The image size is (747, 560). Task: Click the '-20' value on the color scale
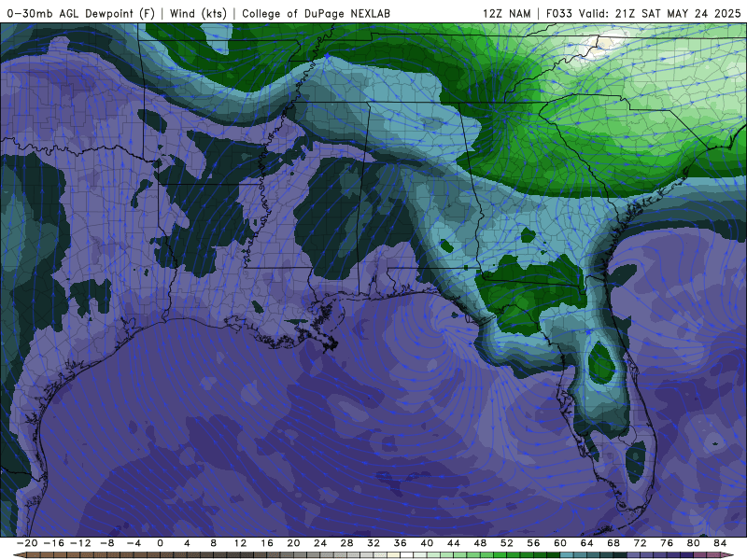(27, 543)
